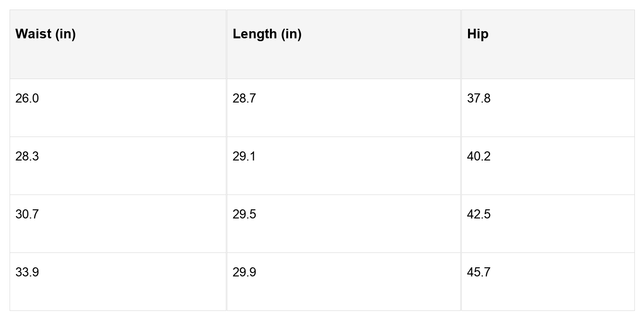Pick the length value beside hip 42.5
The height and width of the screenshot is (320, 644).
245,215
